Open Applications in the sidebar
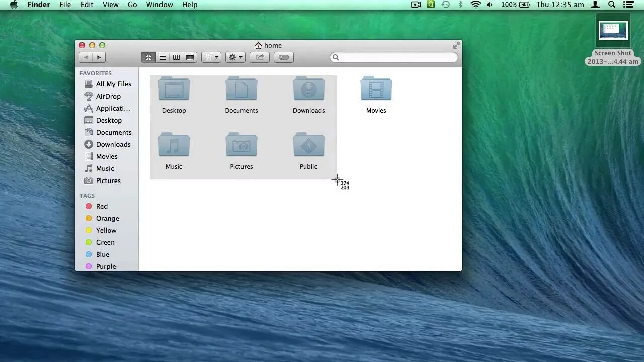Image resolution: width=644 pixels, height=362 pixels. tap(107, 108)
